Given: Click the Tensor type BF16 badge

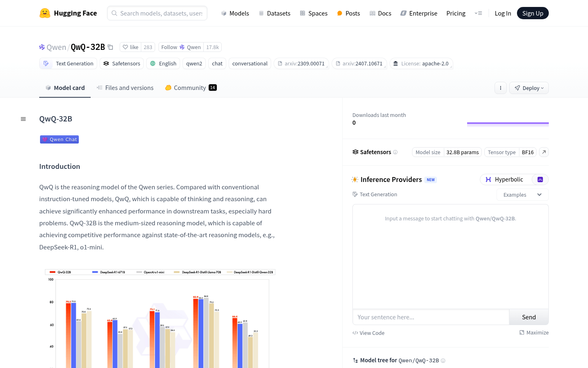Looking at the screenshot, I should click(x=510, y=152).
